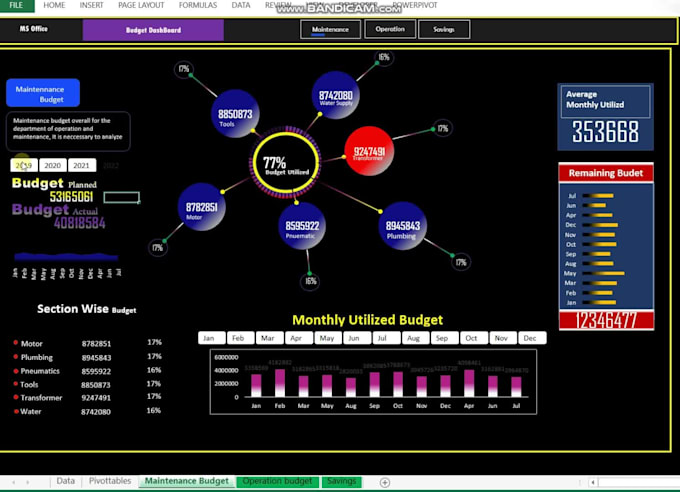The width and height of the screenshot is (680, 492).
Task: Click the Tools 8850873 bubble
Action: point(235,114)
